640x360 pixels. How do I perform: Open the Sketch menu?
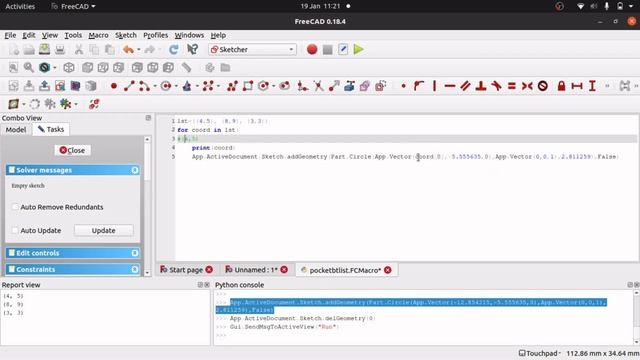pyautogui.click(x=126, y=35)
